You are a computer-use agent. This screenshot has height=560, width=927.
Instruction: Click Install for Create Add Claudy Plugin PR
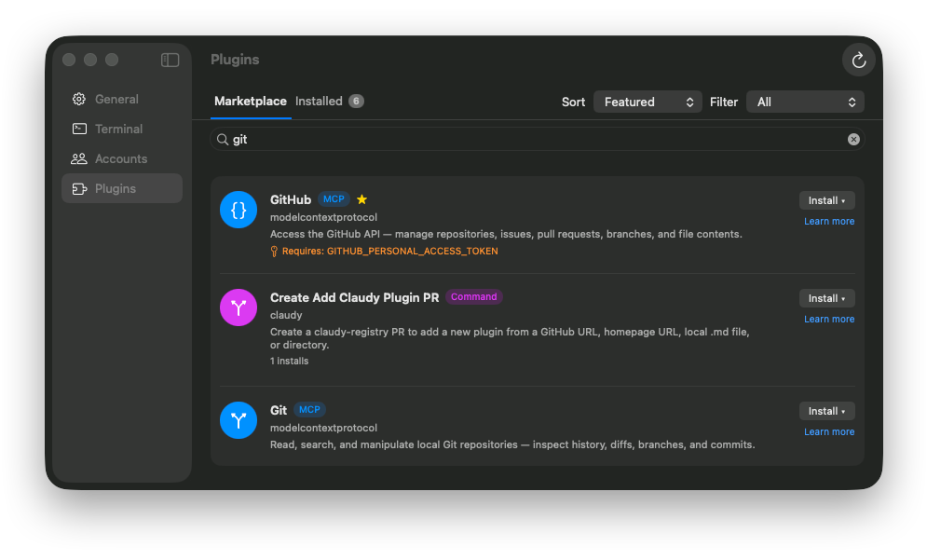coord(826,298)
